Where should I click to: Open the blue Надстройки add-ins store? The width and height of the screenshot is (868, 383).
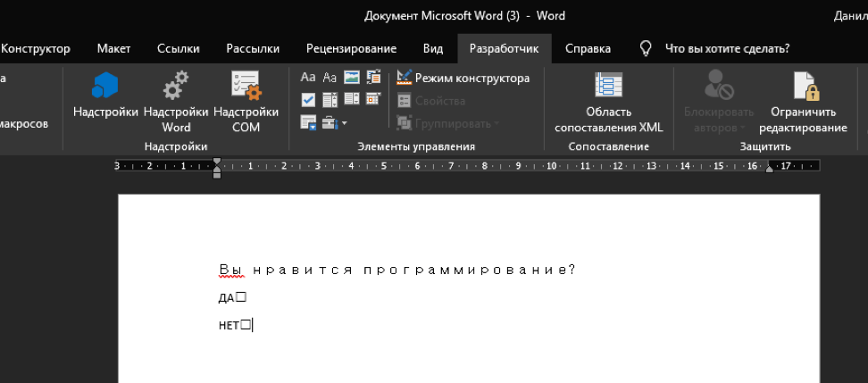[105, 95]
